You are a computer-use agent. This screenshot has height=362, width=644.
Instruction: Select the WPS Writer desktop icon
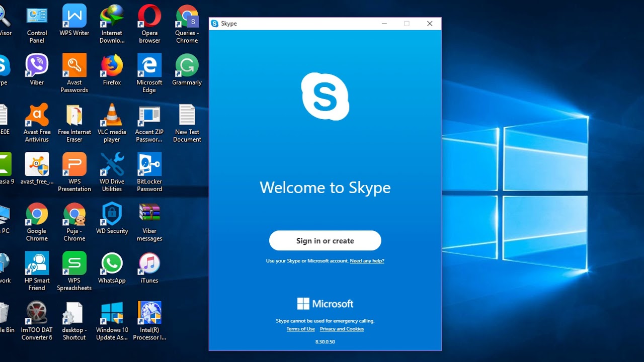click(74, 21)
